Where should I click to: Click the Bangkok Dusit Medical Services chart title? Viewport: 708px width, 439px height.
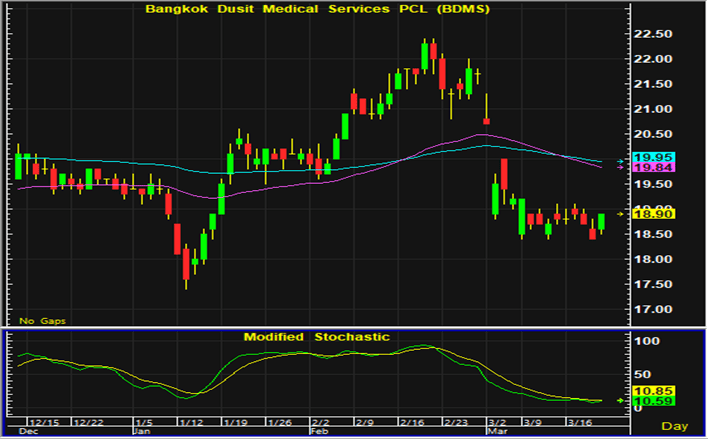click(x=317, y=9)
